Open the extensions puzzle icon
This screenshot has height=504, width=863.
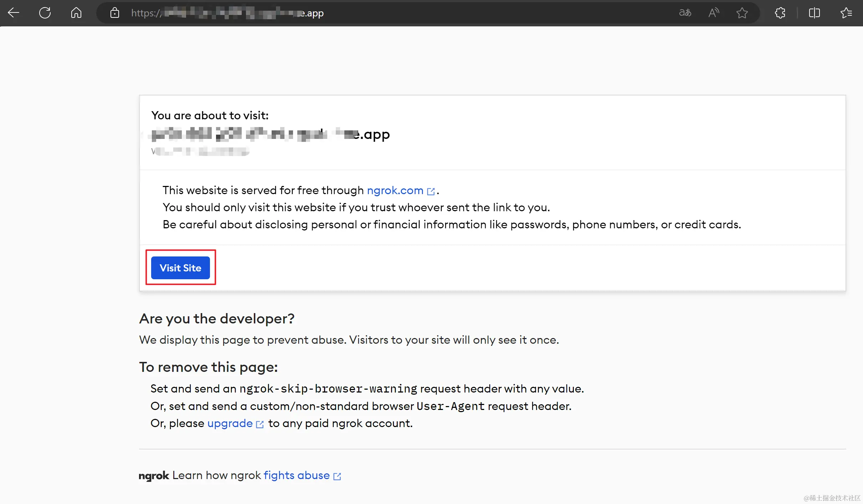(780, 13)
